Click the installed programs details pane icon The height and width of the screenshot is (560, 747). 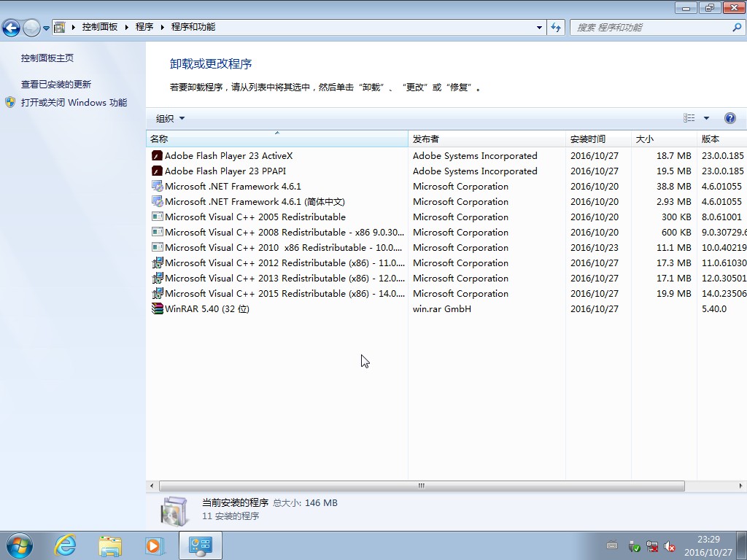pyautogui.click(x=174, y=511)
